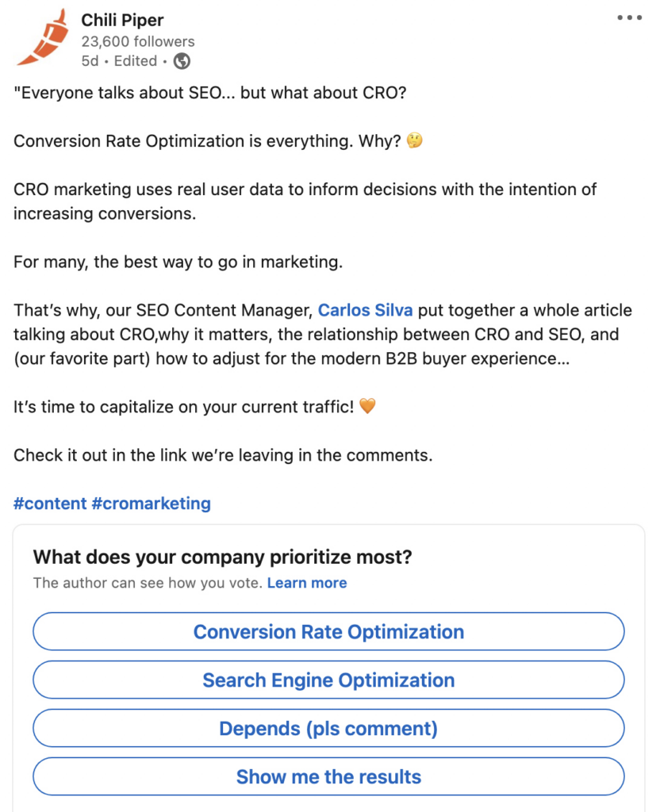This screenshot has height=812, width=660.
Task: Click the thinking face emoji in the post
Action: (413, 140)
